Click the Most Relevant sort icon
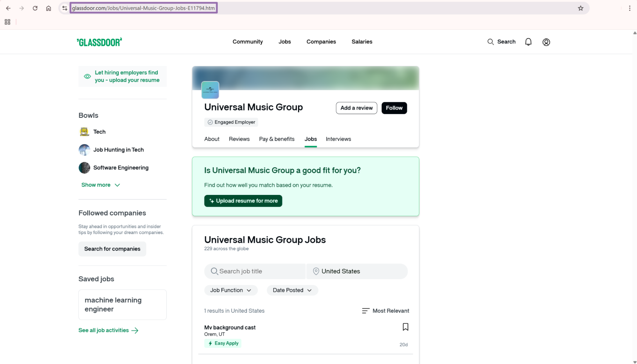The width and height of the screenshot is (637, 364). click(x=366, y=311)
